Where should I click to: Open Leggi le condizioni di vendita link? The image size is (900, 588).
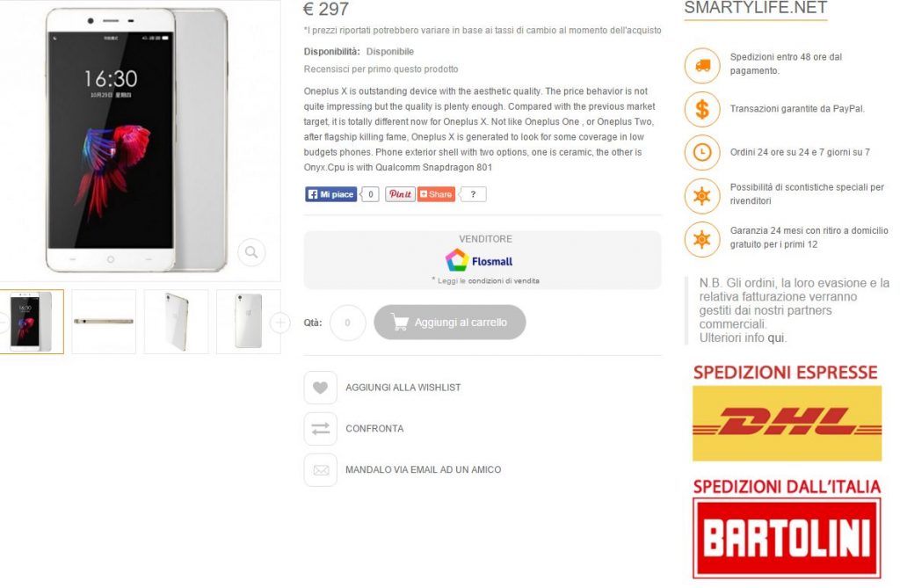(489, 280)
